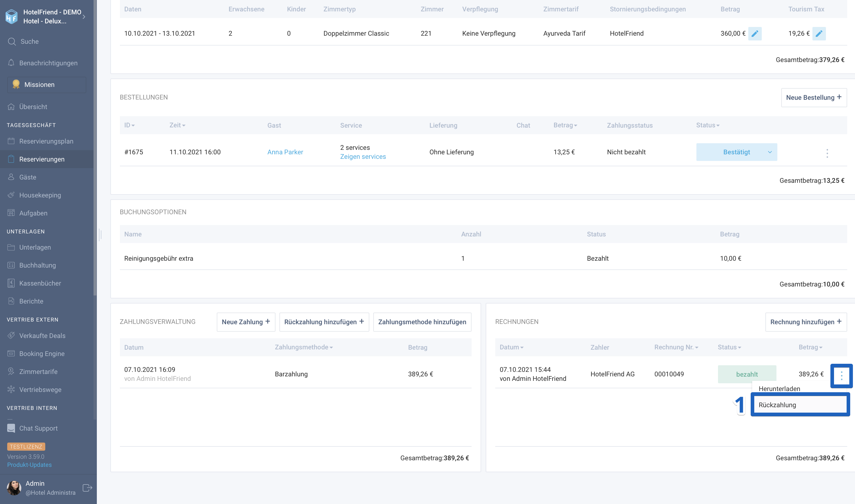Choose Herunterladen in the invoice menu
The height and width of the screenshot is (504, 855).
779,389
